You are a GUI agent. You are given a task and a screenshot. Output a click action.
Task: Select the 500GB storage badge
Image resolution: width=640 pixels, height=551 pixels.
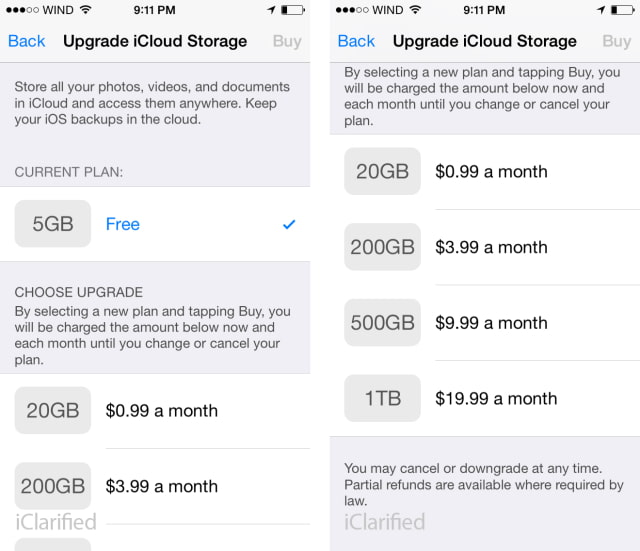tap(382, 323)
